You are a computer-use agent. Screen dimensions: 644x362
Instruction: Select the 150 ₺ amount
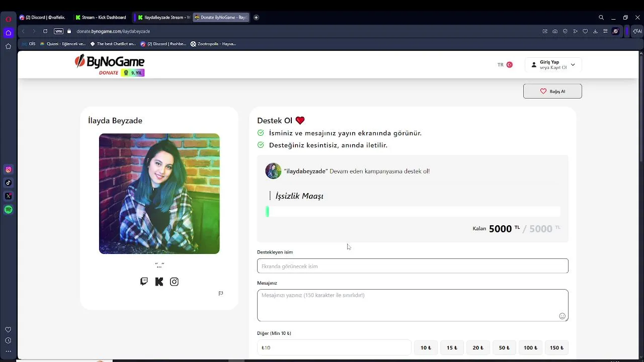pyautogui.click(x=556, y=347)
